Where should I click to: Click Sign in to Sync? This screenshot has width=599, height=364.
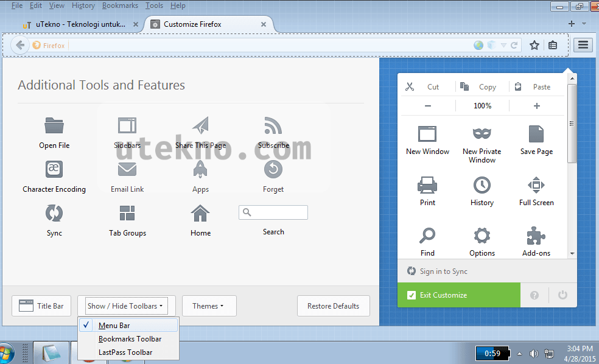pyautogui.click(x=444, y=271)
